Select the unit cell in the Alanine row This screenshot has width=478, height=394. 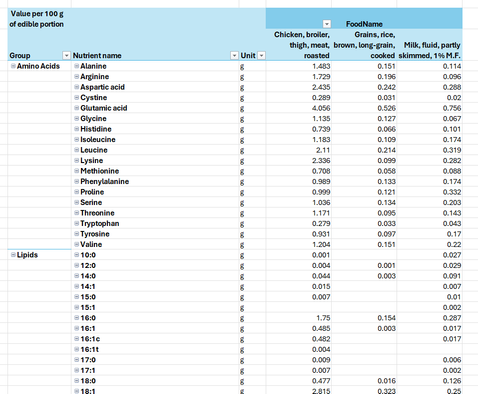point(252,66)
